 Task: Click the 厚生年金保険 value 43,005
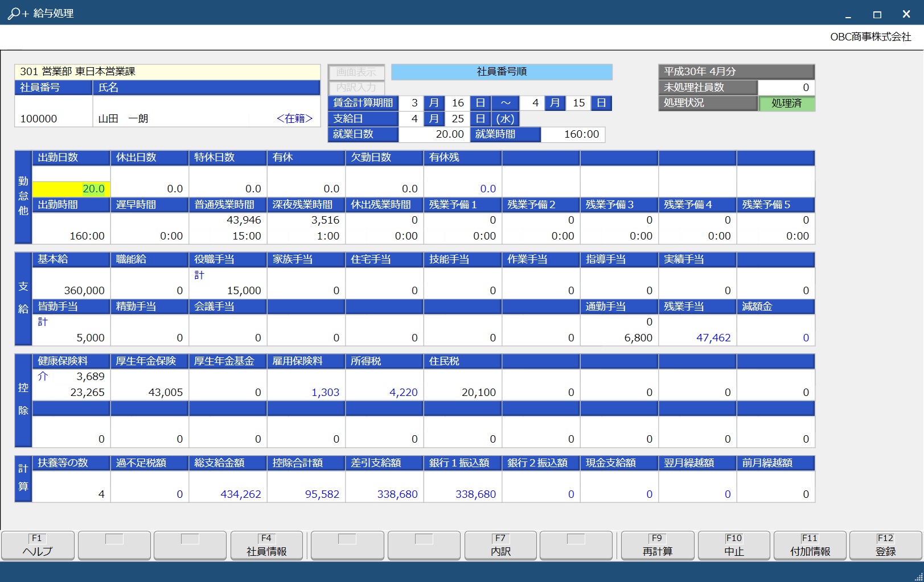point(149,392)
